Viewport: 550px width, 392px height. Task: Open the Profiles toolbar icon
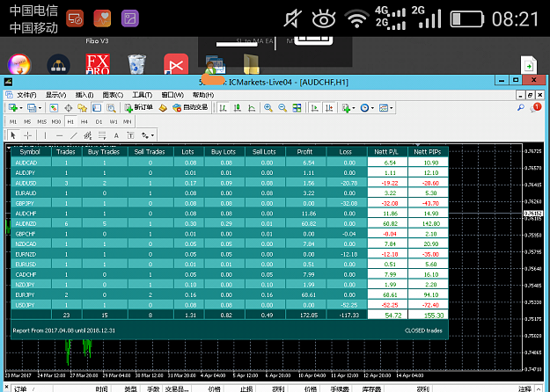click(32, 108)
